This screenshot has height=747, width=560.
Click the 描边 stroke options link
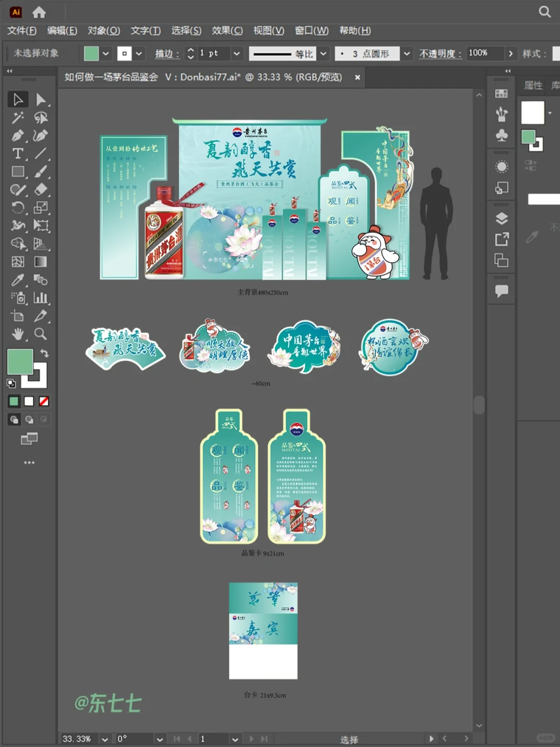point(166,53)
